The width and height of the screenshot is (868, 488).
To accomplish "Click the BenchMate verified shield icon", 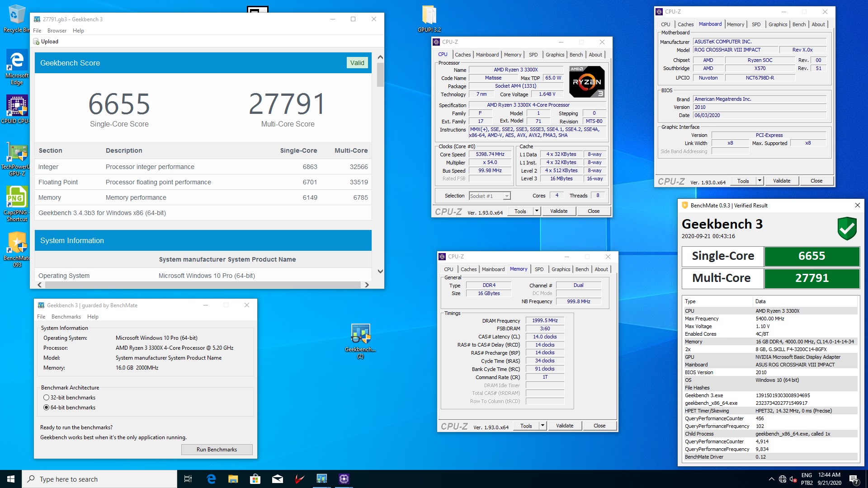I will (x=847, y=228).
